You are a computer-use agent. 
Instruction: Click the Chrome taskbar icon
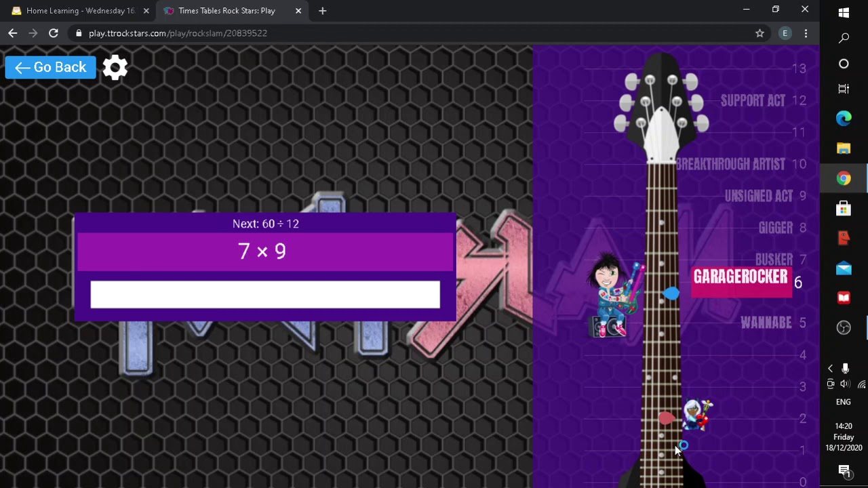[844, 178]
